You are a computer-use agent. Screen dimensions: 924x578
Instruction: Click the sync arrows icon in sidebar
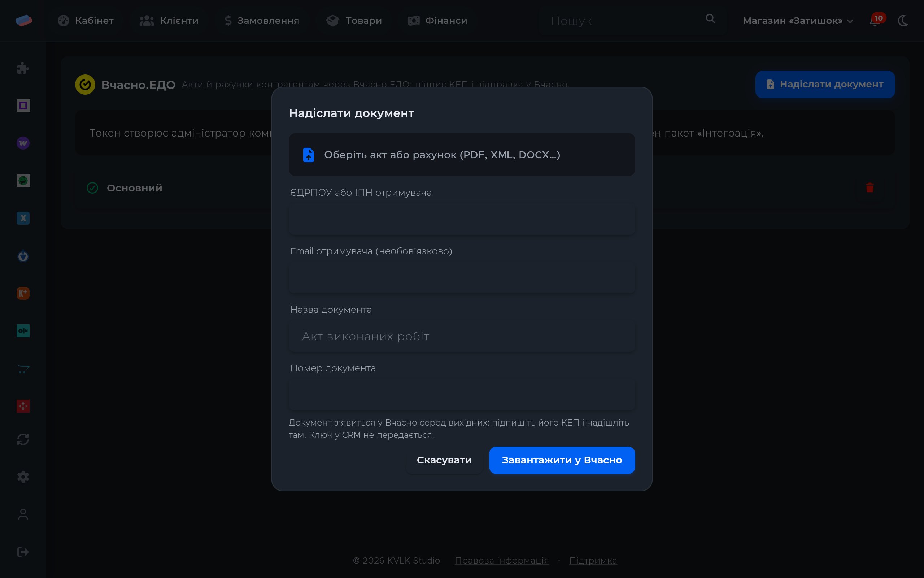pyautogui.click(x=23, y=439)
